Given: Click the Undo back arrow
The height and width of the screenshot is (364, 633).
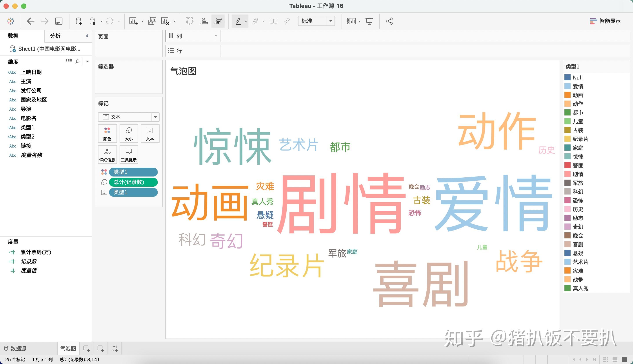Looking at the screenshot, I should (x=31, y=21).
